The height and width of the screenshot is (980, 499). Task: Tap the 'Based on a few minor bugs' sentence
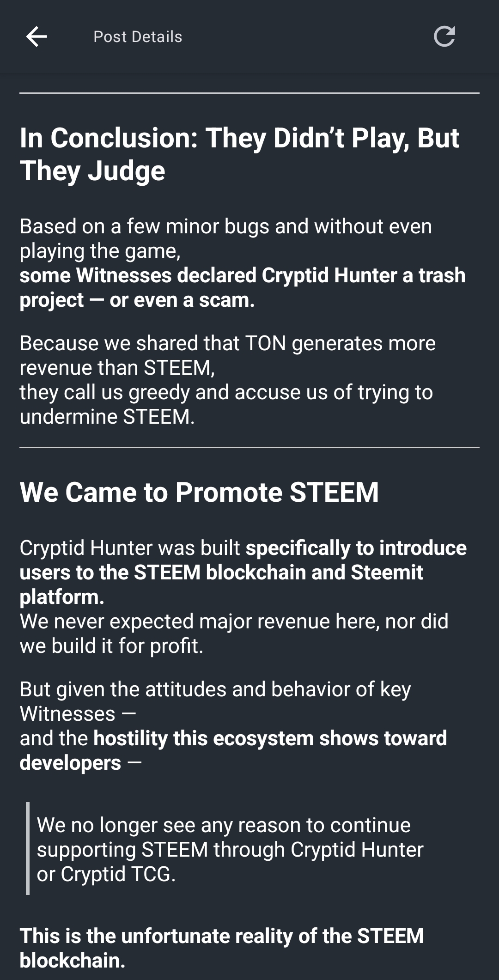[226, 238]
